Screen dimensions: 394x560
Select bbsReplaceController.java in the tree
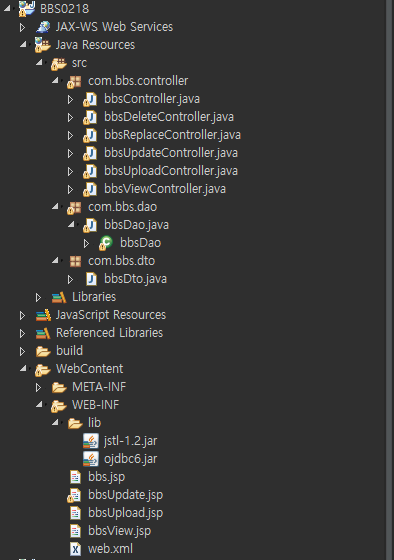(x=172, y=135)
